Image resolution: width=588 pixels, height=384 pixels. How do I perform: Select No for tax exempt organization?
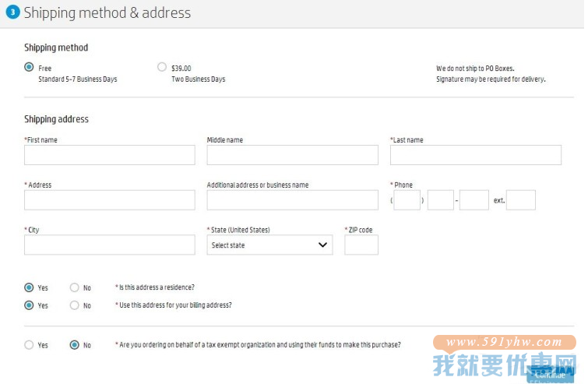(x=75, y=345)
